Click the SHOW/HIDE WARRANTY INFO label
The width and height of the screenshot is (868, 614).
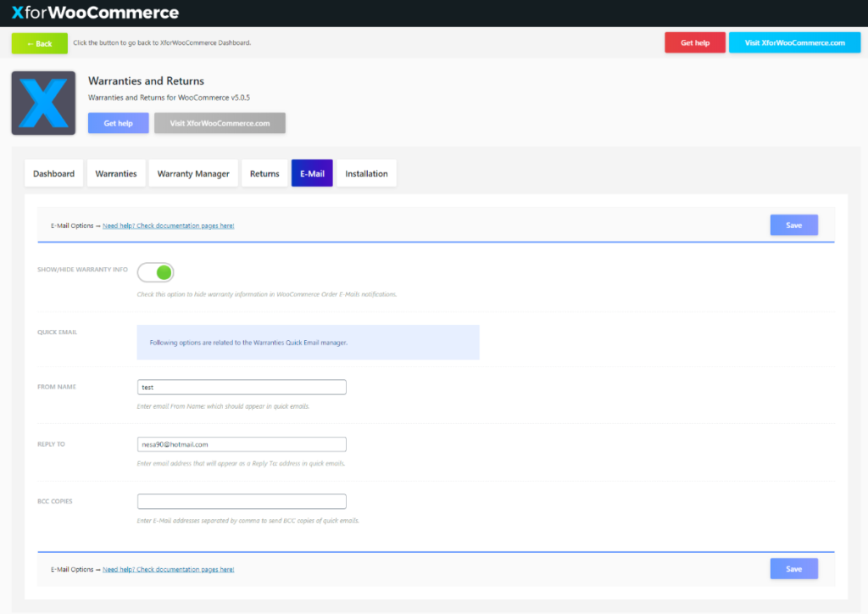click(82, 270)
